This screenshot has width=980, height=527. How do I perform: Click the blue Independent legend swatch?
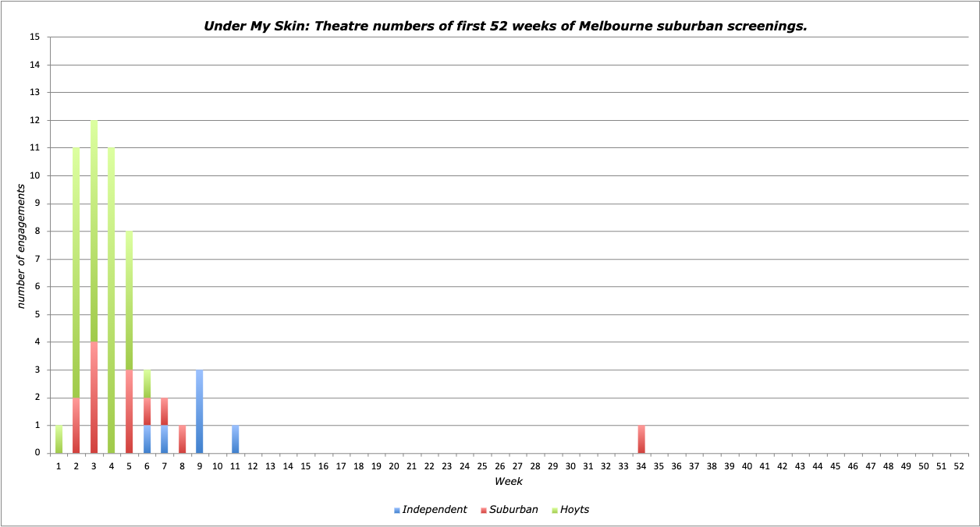coord(397,511)
